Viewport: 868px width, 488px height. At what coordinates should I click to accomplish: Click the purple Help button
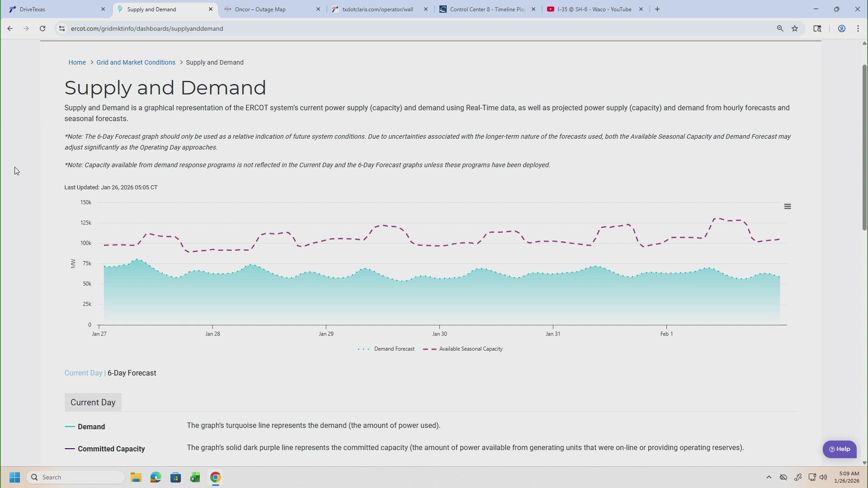click(x=839, y=449)
